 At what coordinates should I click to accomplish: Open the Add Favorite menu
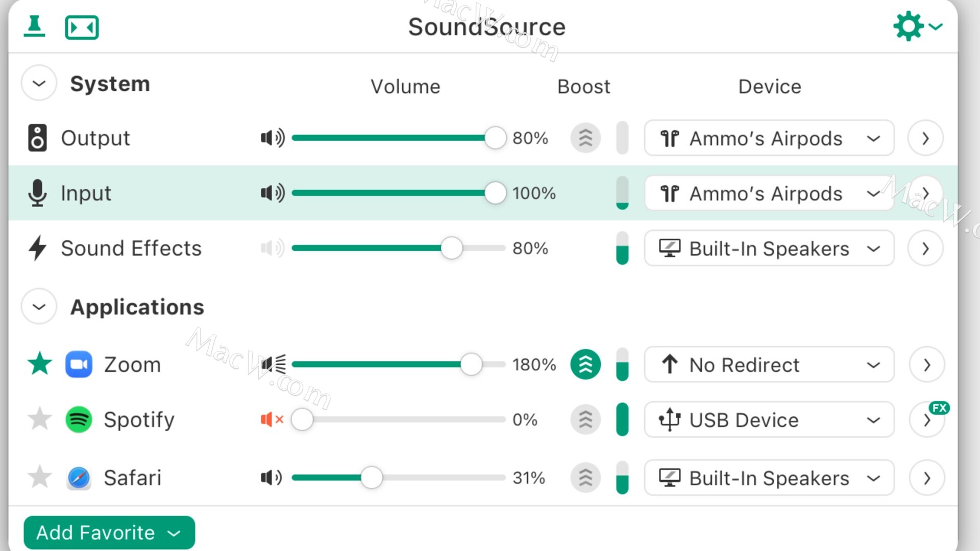[109, 533]
